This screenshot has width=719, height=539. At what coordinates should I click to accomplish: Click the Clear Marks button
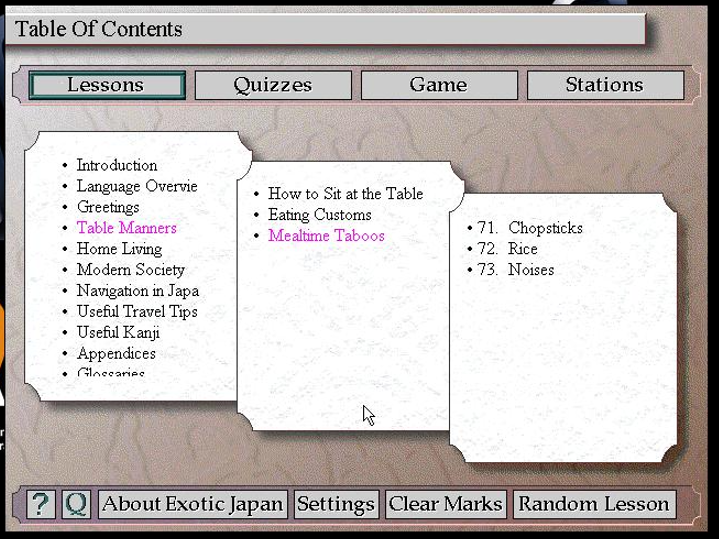click(x=446, y=504)
